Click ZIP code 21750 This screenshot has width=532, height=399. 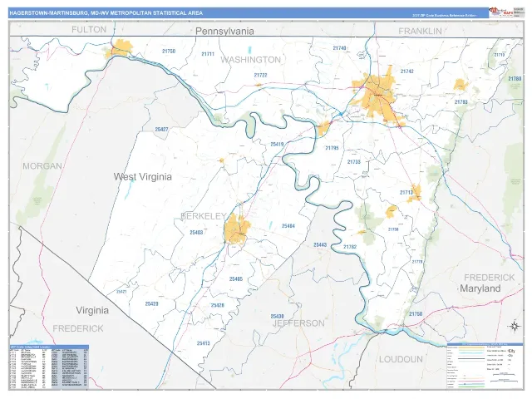[169, 52]
